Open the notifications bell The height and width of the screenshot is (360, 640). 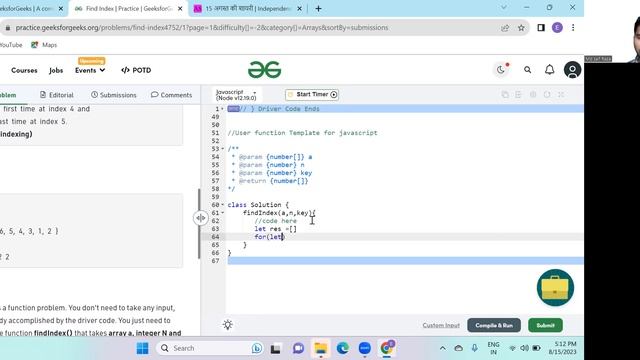click(550, 70)
